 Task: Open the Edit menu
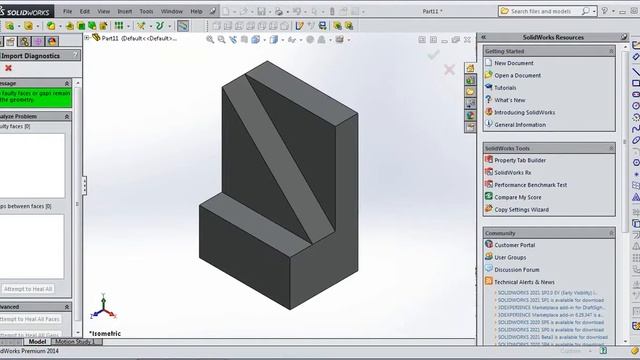pyautogui.click(x=84, y=11)
